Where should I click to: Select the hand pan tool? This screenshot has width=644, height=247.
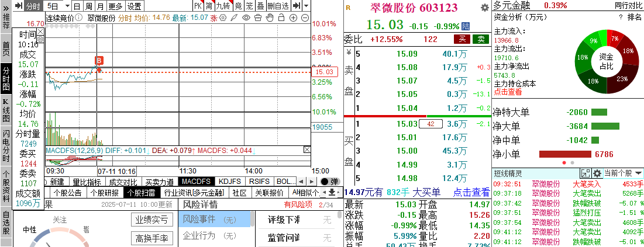270,18
